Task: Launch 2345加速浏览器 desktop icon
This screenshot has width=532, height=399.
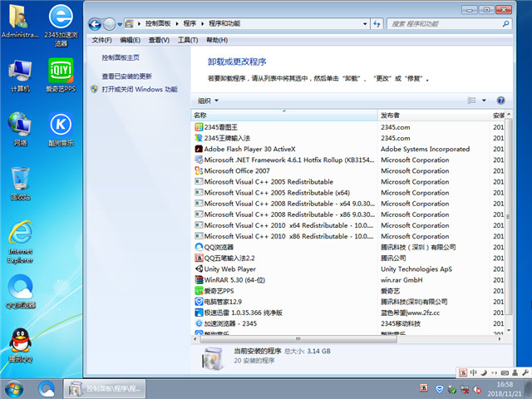Action: coord(61,24)
